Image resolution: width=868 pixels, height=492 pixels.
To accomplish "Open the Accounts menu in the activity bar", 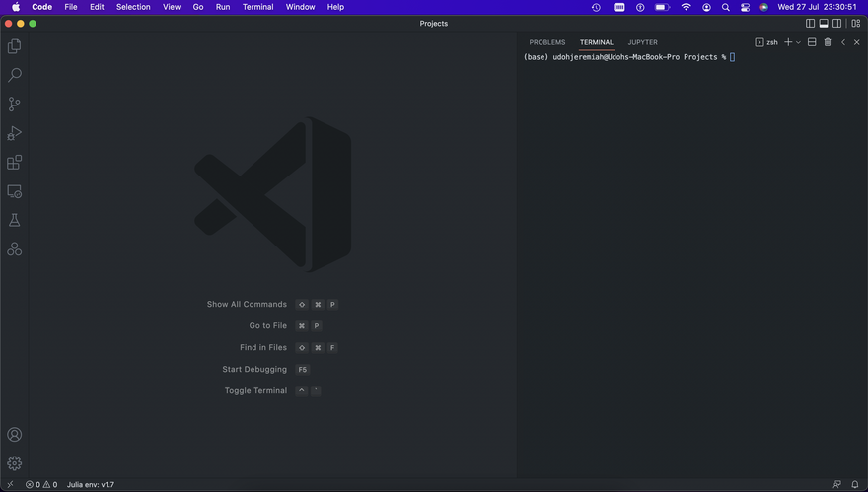I will tap(15, 435).
